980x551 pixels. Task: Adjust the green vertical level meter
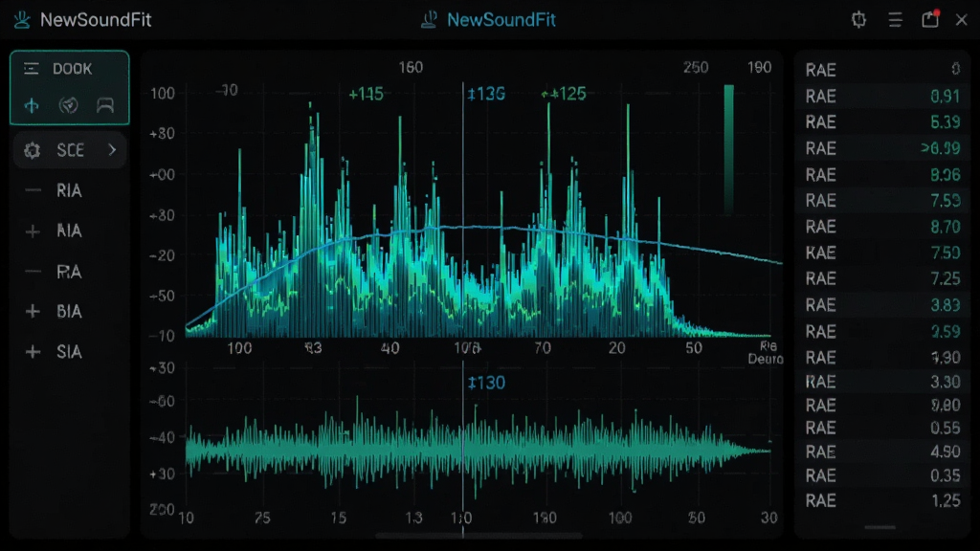[728, 148]
